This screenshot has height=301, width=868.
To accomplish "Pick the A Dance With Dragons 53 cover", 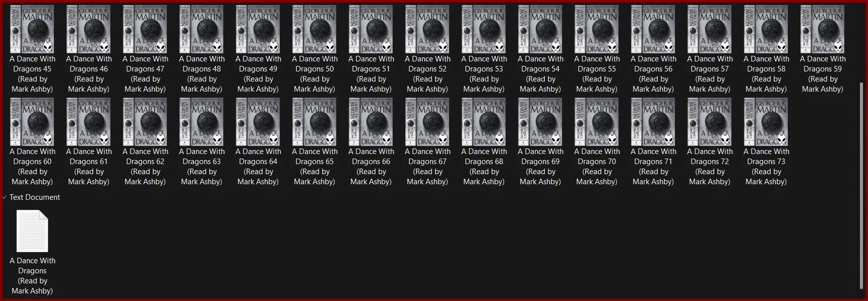I will pyautogui.click(x=484, y=30).
